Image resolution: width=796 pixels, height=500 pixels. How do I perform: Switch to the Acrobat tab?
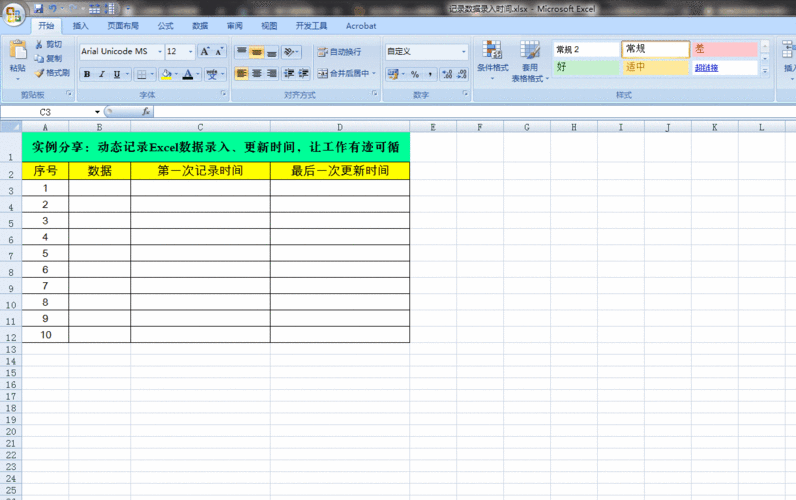pos(361,26)
